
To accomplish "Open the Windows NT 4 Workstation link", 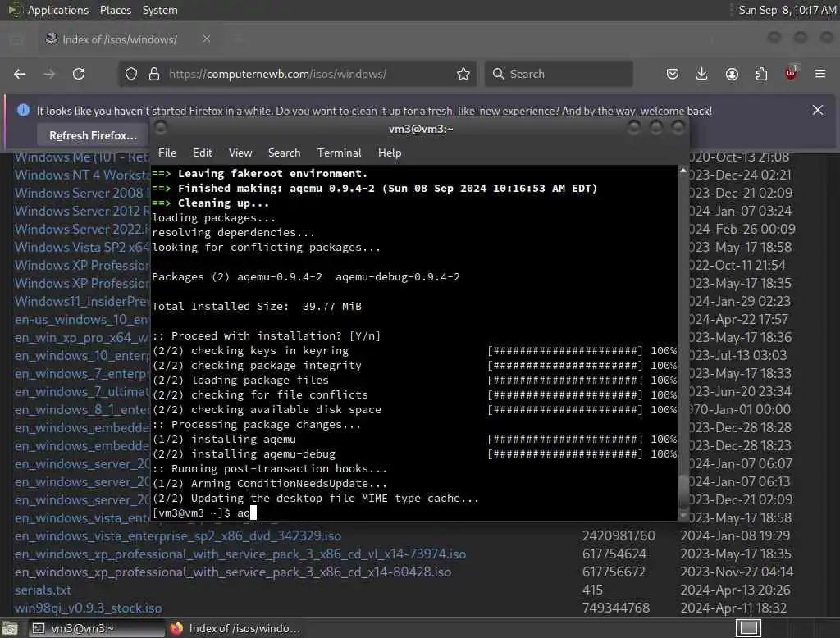I will tap(81, 175).
